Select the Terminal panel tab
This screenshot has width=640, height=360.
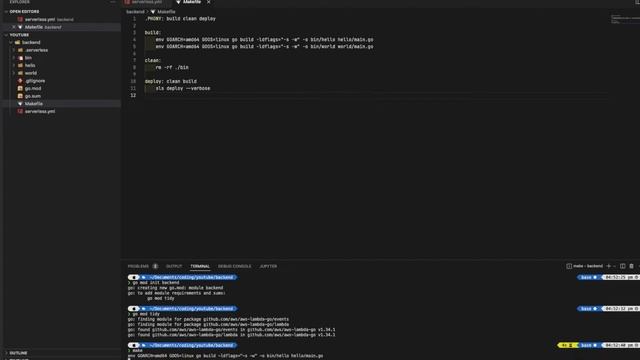click(200, 266)
